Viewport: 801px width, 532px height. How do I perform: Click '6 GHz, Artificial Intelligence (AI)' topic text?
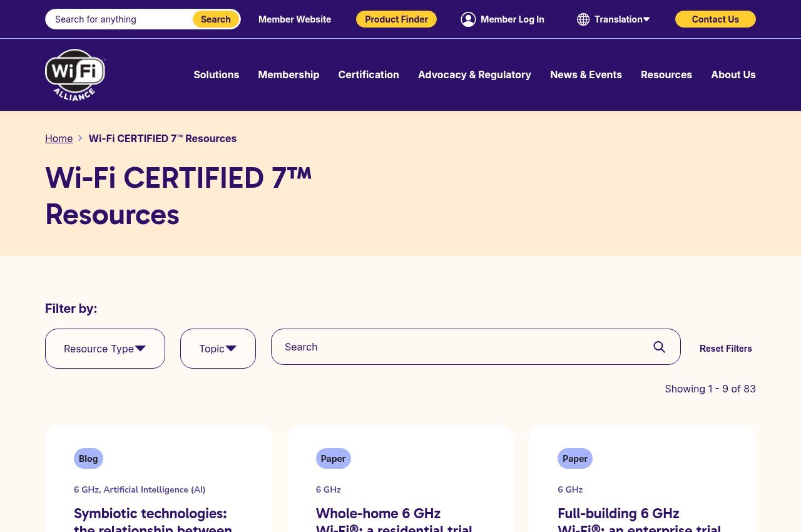point(140,489)
